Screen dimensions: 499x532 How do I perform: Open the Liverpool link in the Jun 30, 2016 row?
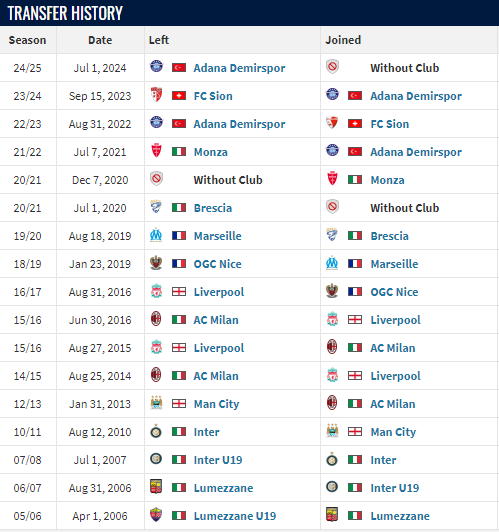tap(396, 320)
